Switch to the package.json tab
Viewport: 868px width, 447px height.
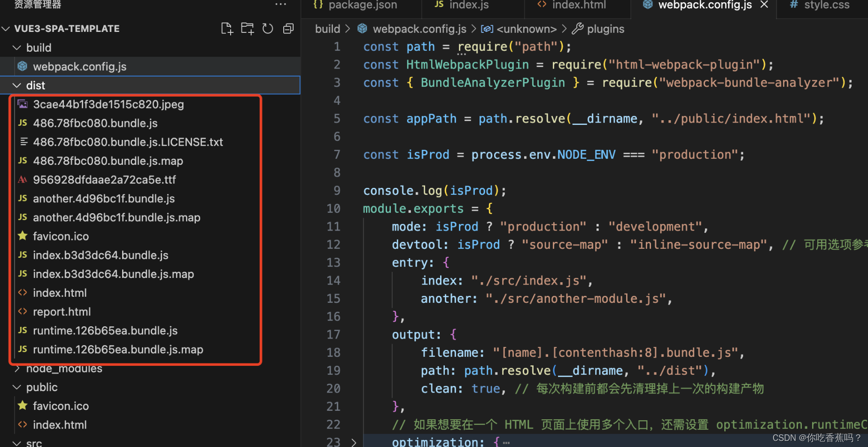356,5
